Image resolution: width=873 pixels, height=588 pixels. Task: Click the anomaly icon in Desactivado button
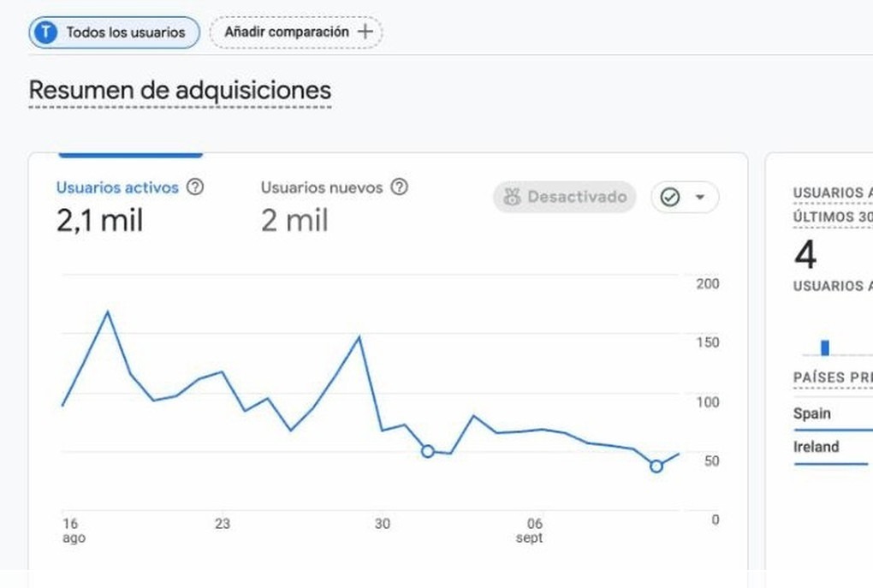coord(512,197)
